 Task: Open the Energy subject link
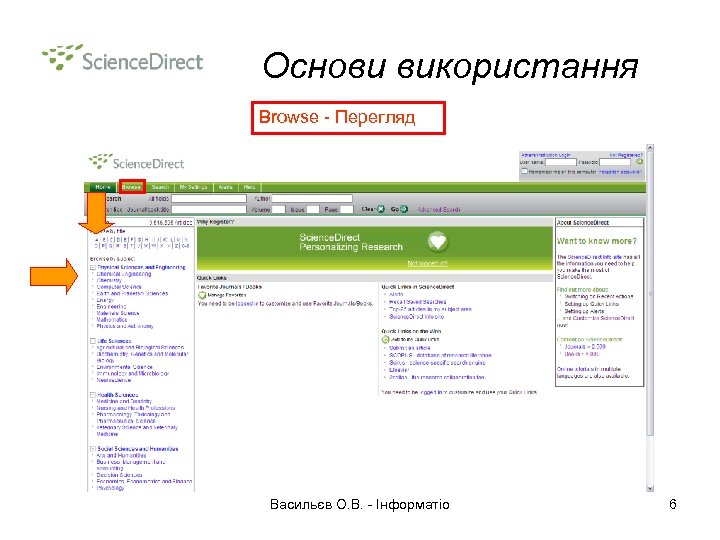[105, 300]
